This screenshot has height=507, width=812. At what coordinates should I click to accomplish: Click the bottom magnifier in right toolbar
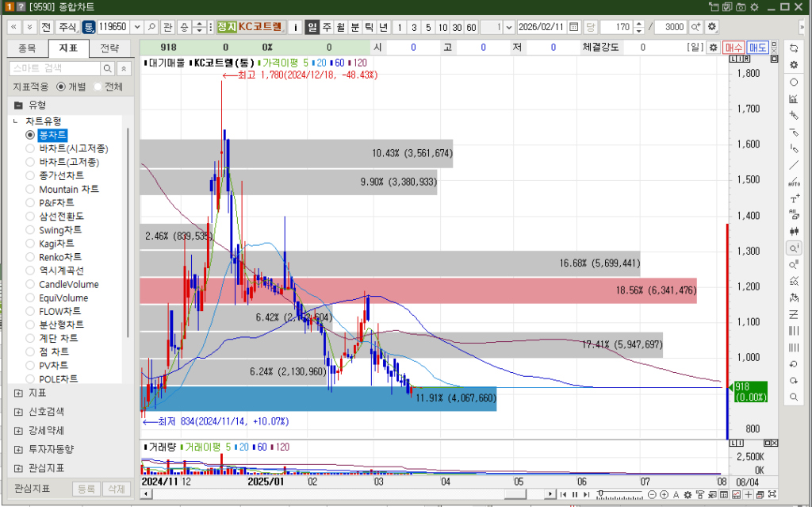click(793, 397)
